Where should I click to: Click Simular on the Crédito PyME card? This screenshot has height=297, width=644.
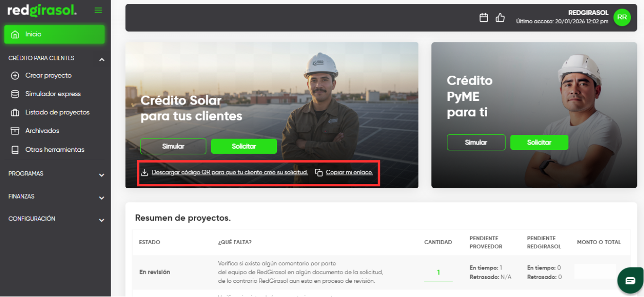(x=476, y=142)
